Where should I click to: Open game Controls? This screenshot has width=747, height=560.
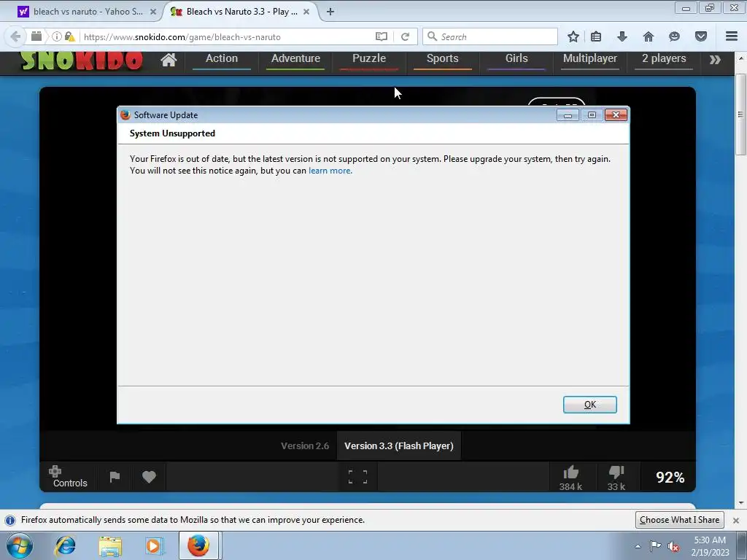(69, 477)
